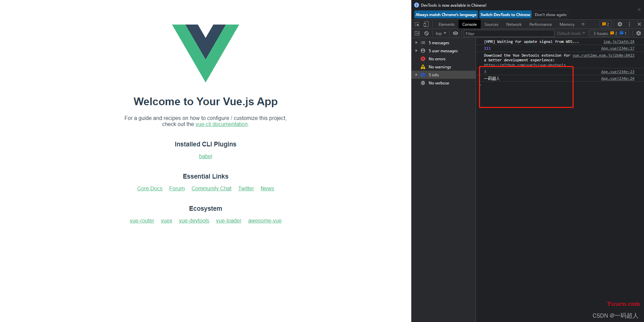The width and height of the screenshot is (644, 322).
Task: Open the vuex ecosystem link
Action: (166, 220)
